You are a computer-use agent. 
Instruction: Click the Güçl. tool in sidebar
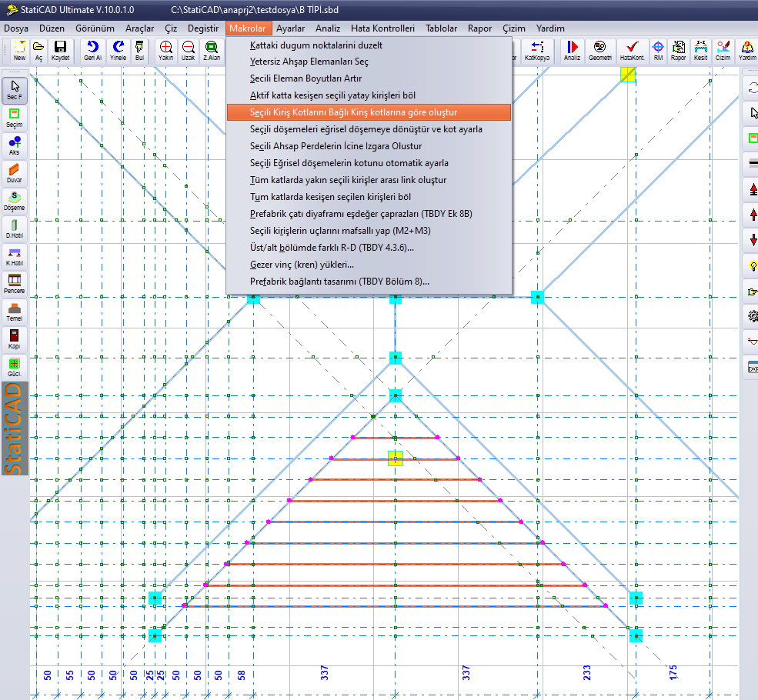15,367
